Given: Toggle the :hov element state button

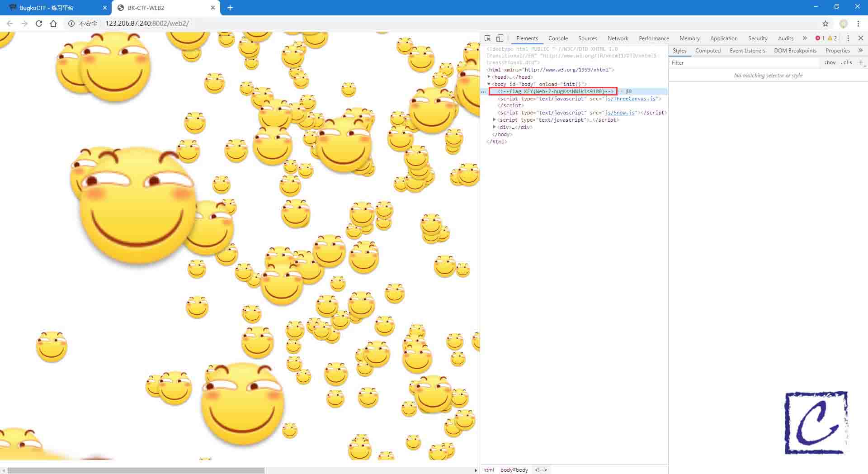Looking at the screenshot, I should 830,63.
